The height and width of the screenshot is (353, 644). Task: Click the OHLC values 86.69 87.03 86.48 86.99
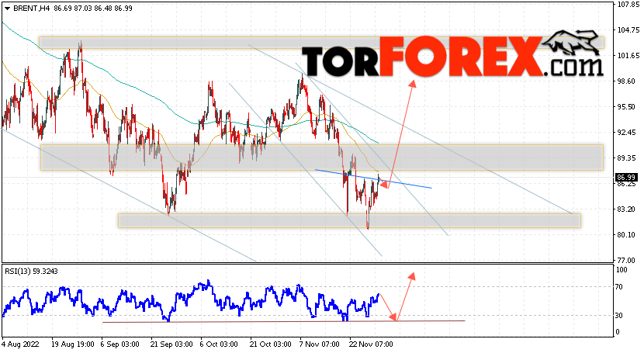93,9
